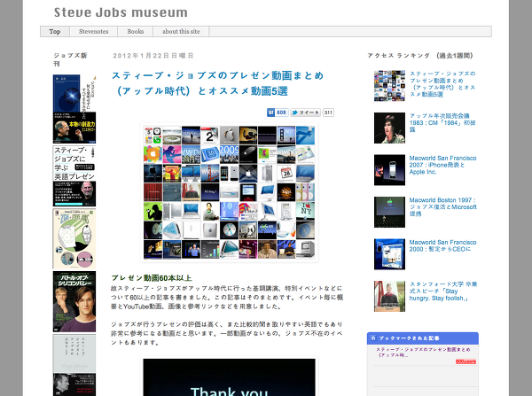Click the tweet count 511
This screenshot has width=532, height=396.
click(328, 113)
